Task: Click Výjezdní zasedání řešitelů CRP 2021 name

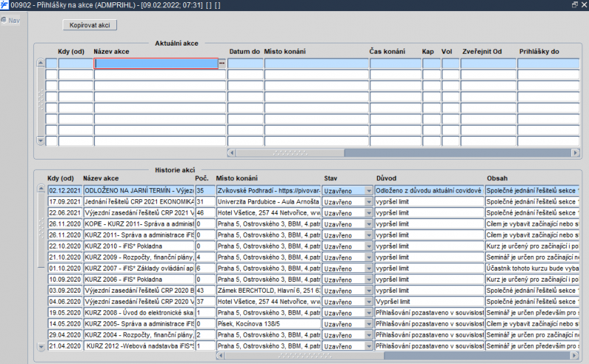Action: click(x=138, y=213)
